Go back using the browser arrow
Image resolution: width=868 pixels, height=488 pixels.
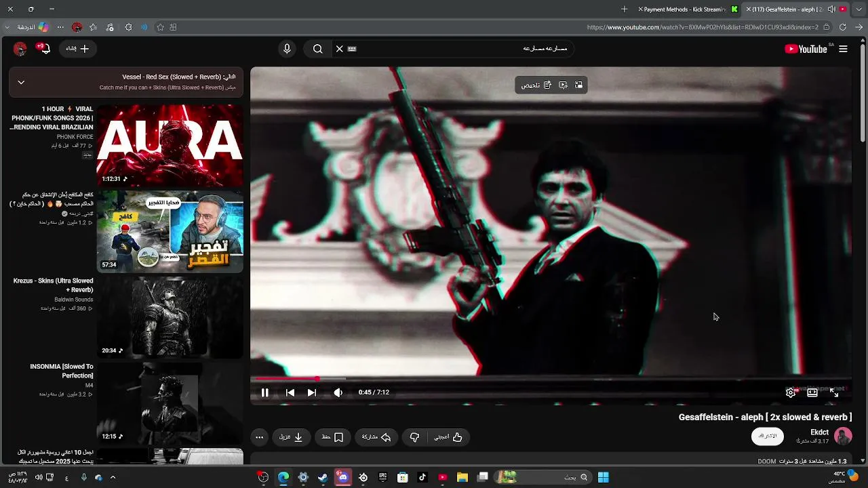859,27
